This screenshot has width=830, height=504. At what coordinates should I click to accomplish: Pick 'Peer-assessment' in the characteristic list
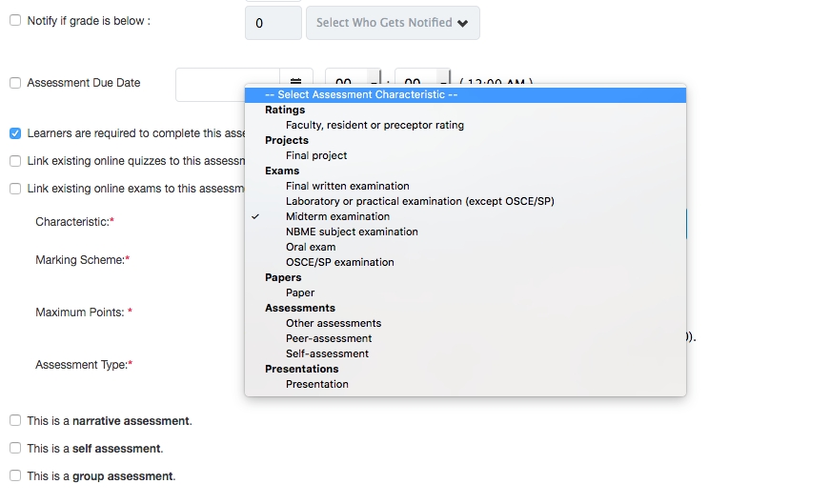click(329, 338)
